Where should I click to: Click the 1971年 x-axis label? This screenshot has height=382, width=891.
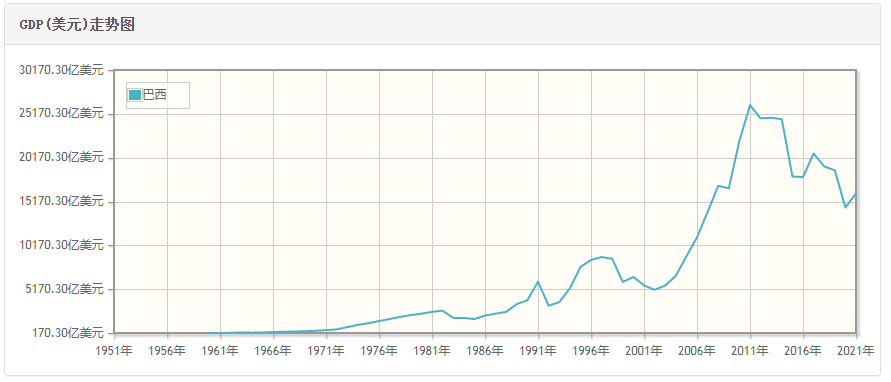pyautogui.click(x=326, y=351)
